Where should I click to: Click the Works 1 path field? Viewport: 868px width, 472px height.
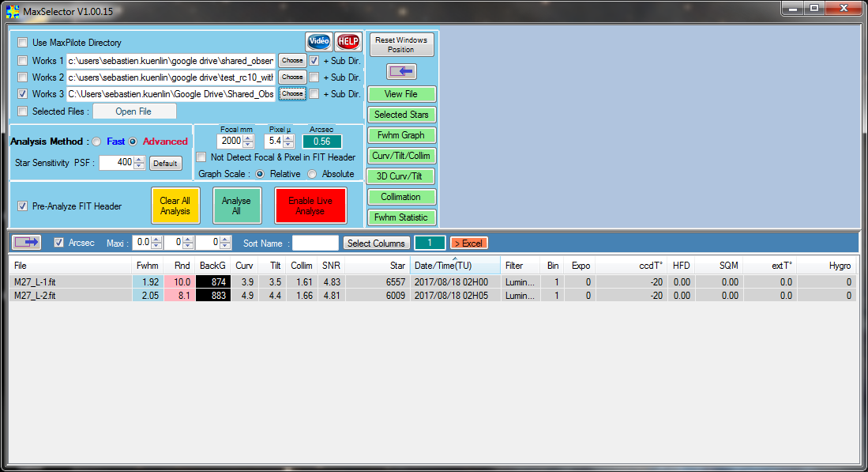[x=171, y=60]
